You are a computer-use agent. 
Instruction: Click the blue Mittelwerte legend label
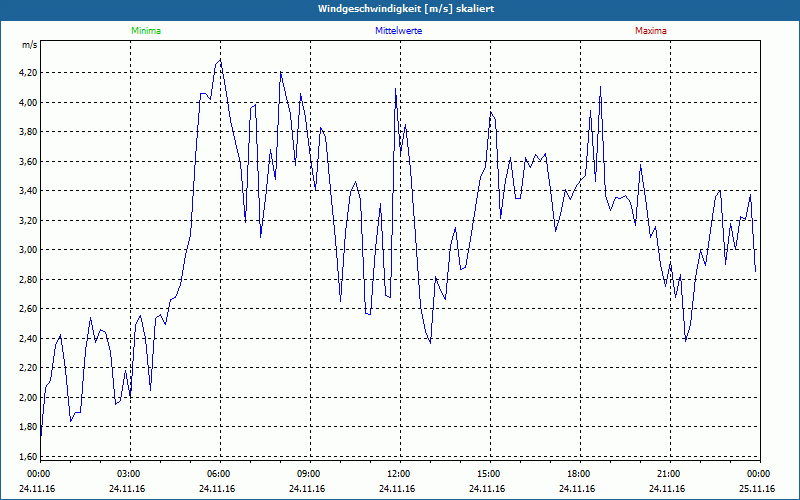pos(398,31)
